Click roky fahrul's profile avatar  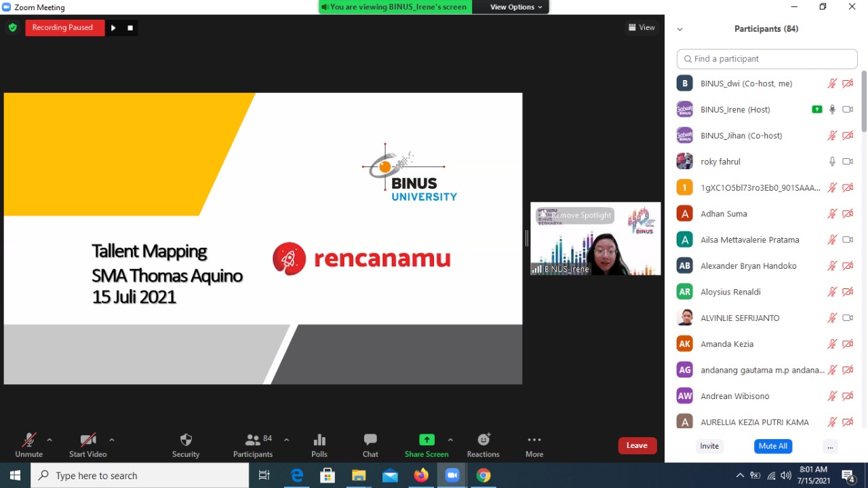pos(685,162)
